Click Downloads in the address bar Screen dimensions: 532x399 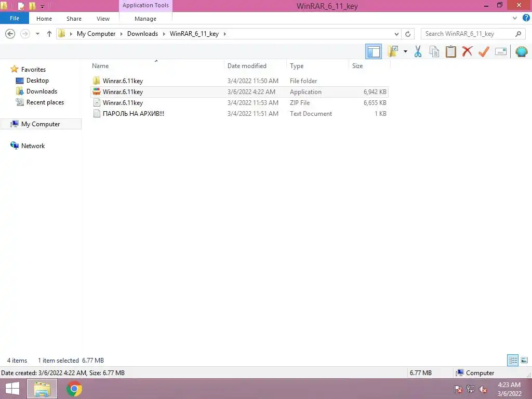point(142,34)
